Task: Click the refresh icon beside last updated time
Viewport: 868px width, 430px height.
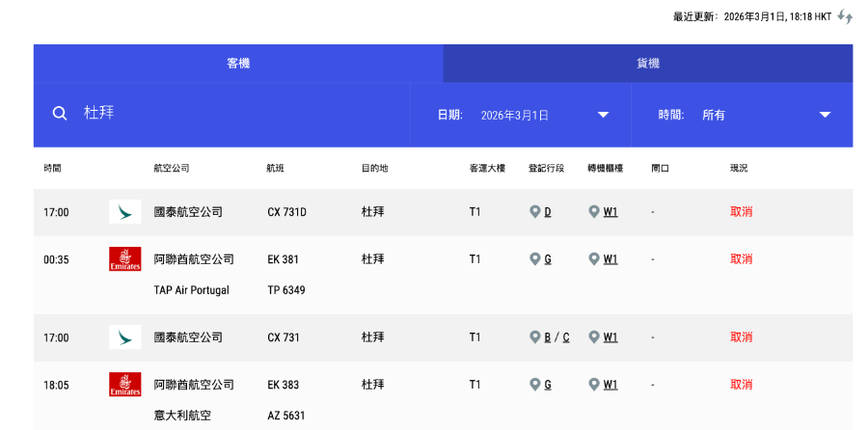Action: tap(845, 16)
